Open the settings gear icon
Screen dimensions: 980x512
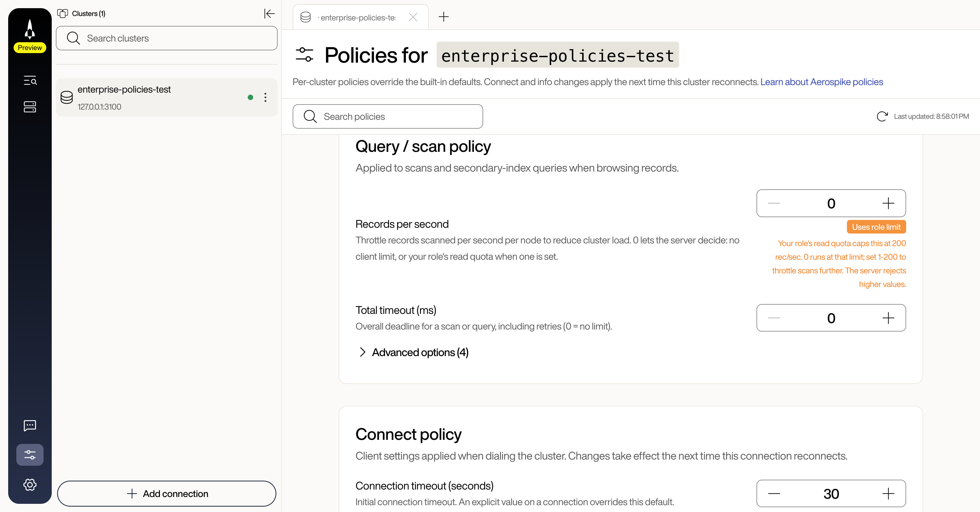pos(30,484)
